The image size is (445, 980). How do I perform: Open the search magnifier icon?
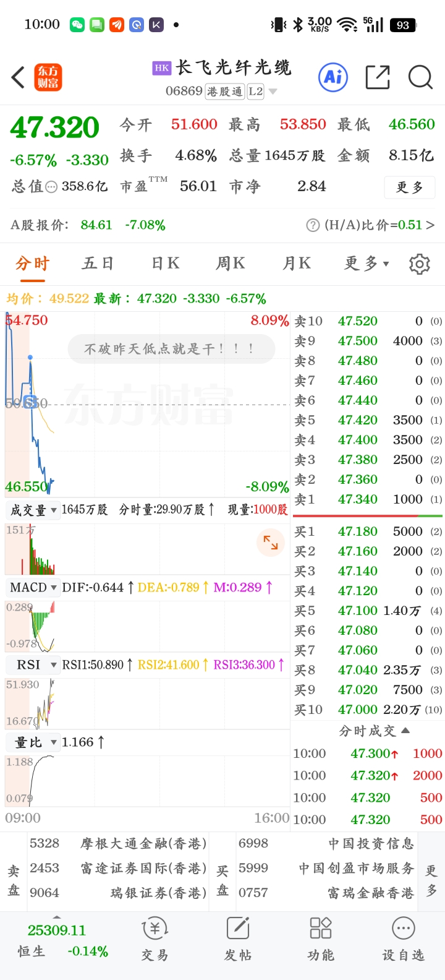(420, 77)
